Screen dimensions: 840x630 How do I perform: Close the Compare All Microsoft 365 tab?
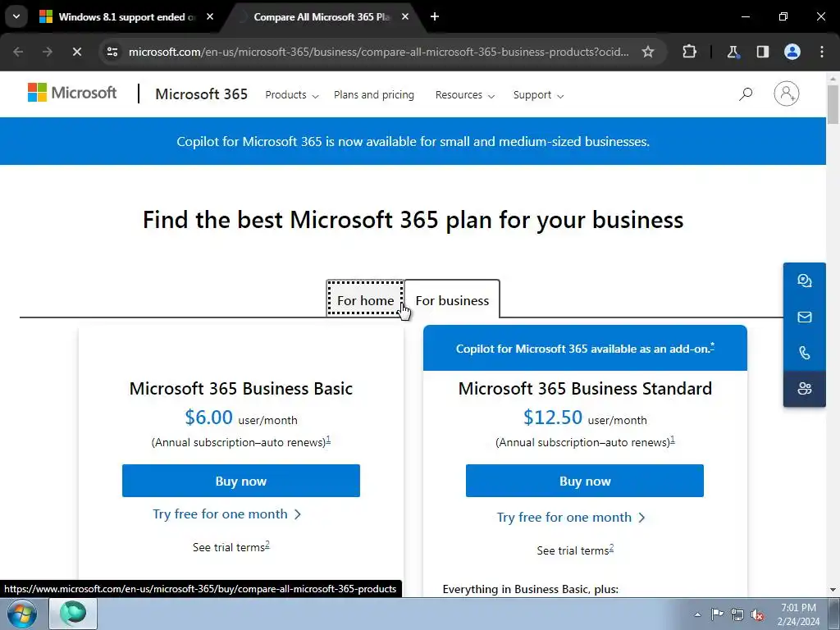(x=405, y=16)
